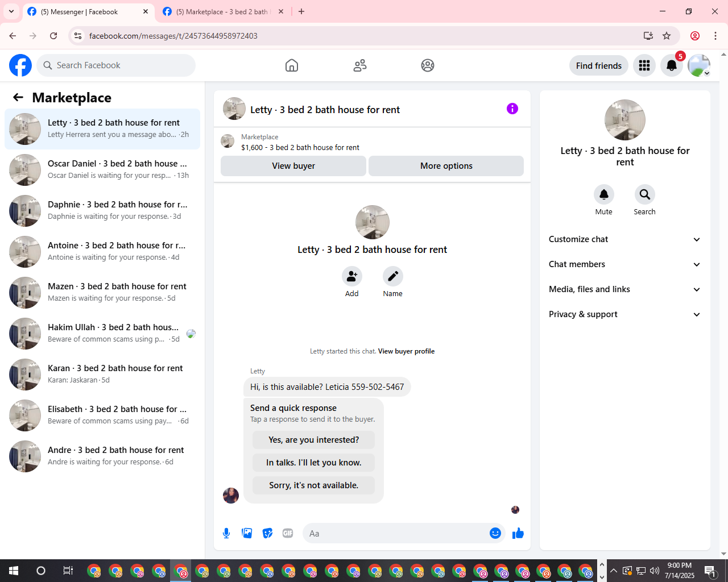Image resolution: width=728 pixels, height=582 pixels.
Task: Go to Home feed icon
Action: [x=292, y=65]
